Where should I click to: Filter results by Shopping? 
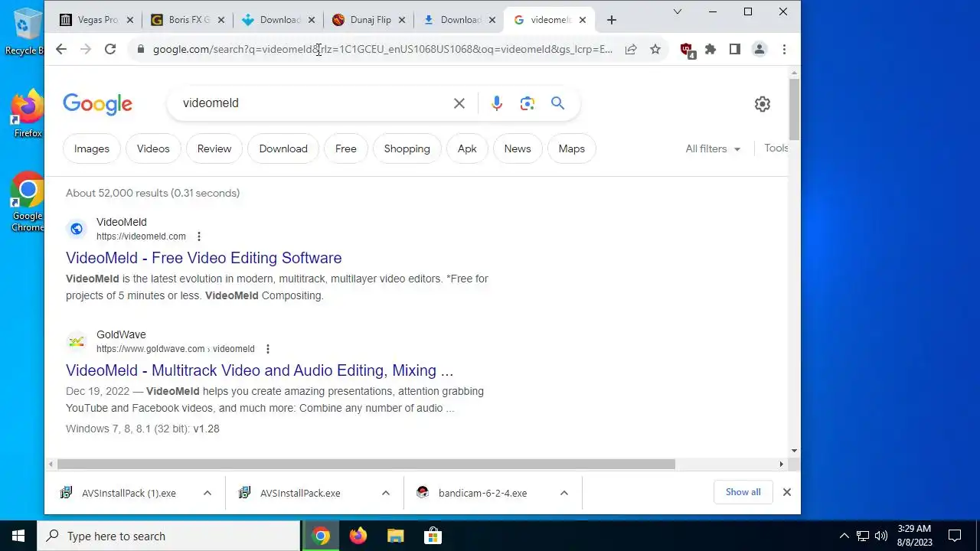[x=407, y=148]
